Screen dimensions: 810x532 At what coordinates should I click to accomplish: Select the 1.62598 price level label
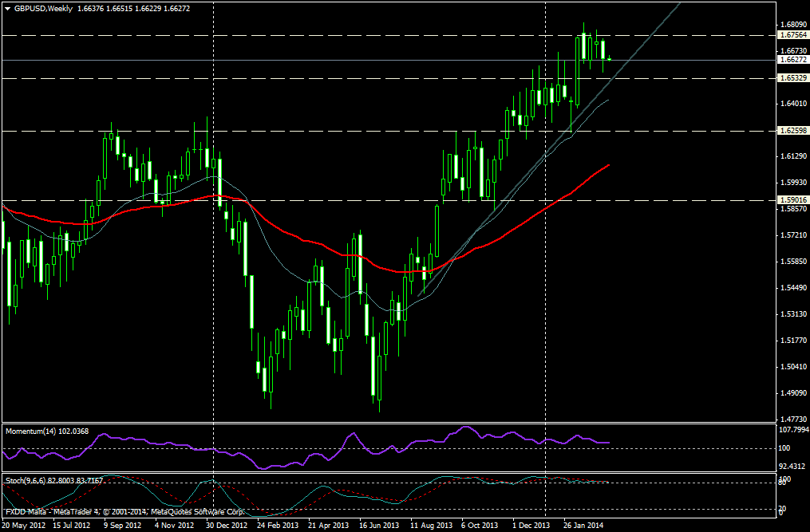(793, 131)
